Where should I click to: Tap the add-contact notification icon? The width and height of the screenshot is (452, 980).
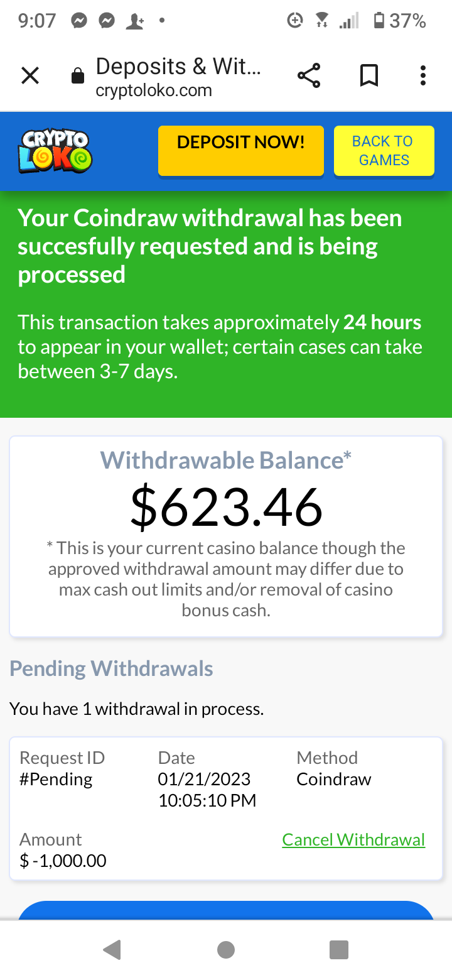click(x=134, y=21)
